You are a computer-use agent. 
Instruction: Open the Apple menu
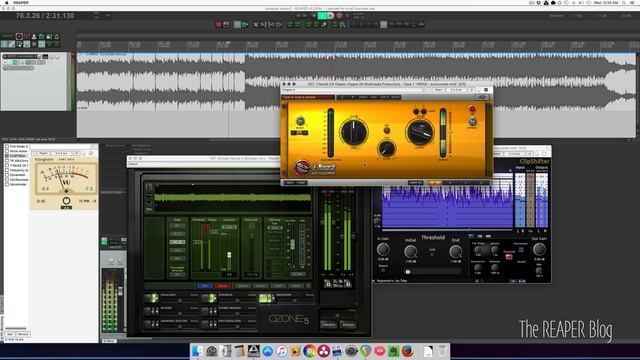pyautogui.click(x=7, y=2)
